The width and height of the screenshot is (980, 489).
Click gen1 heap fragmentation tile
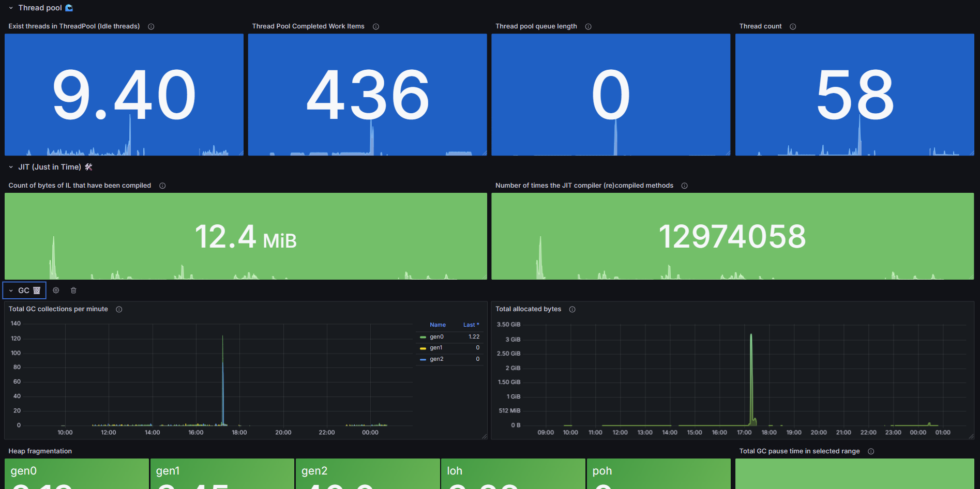pos(222,473)
